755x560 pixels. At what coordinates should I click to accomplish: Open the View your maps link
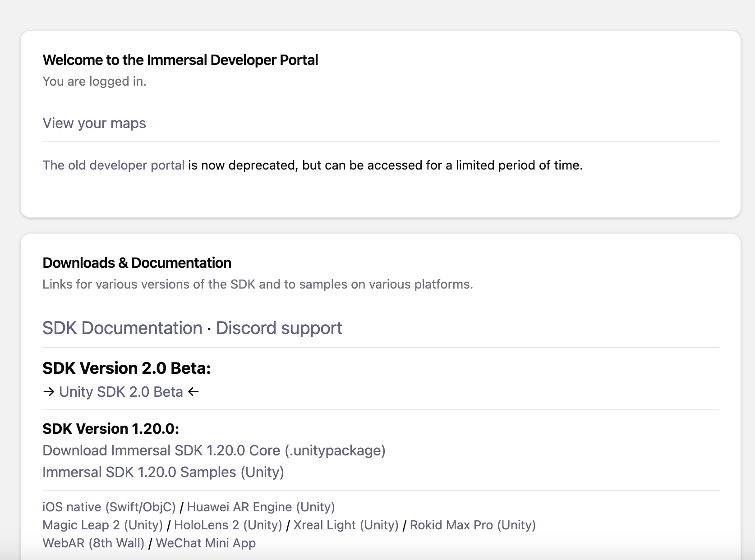click(x=94, y=123)
